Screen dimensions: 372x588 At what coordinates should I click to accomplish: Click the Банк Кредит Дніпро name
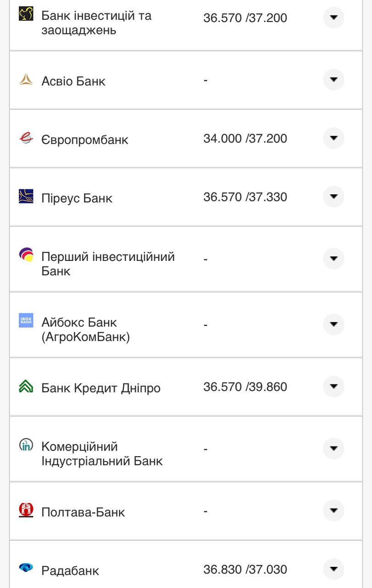(x=101, y=388)
